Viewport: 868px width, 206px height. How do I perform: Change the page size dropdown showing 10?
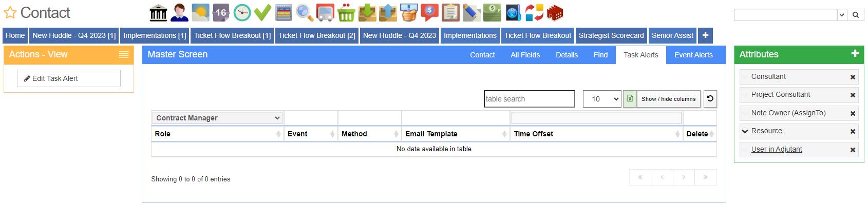point(602,99)
